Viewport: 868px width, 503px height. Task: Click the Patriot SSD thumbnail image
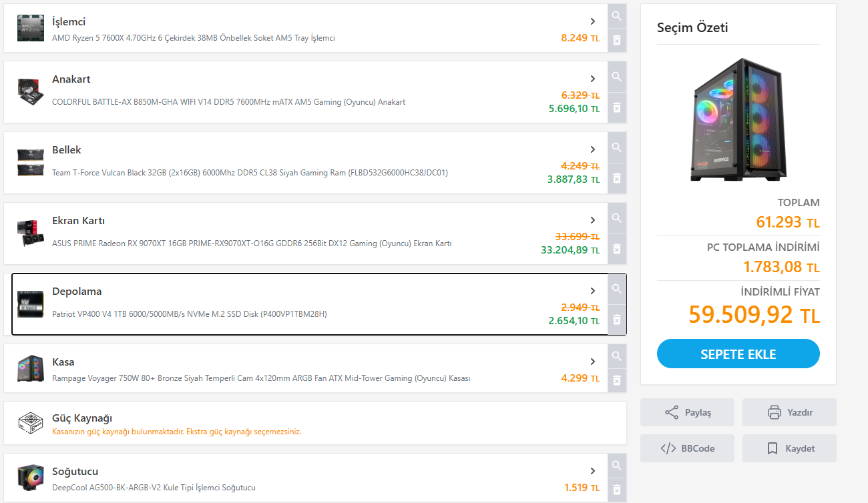31,304
